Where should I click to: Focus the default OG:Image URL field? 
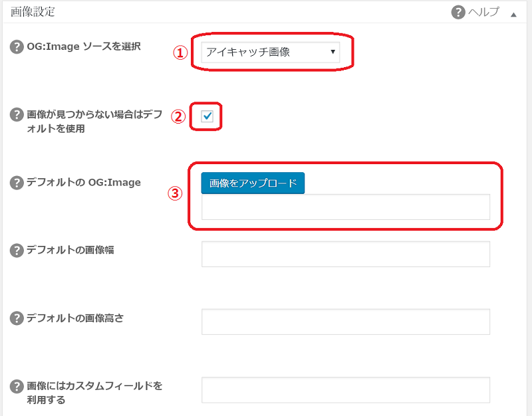[346, 207]
